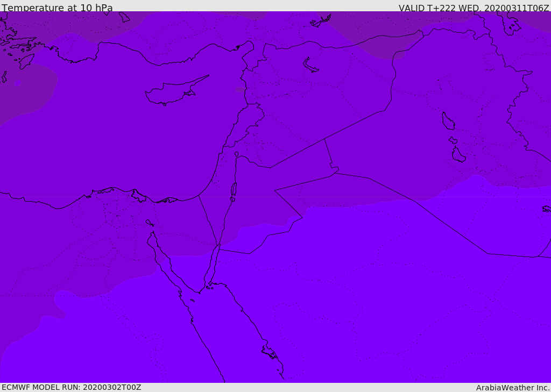Click Lake Tharthar in Iraq

[448, 121]
